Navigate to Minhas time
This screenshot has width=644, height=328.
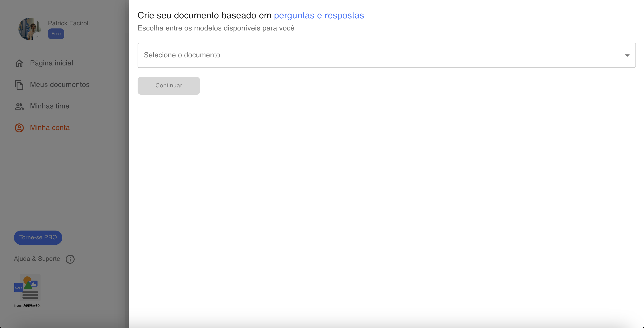pos(50,106)
